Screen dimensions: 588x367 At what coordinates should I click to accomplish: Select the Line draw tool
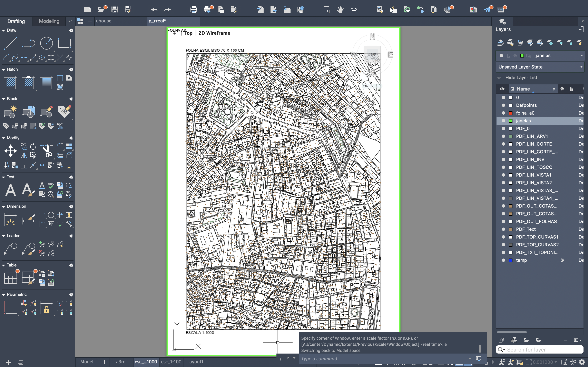tap(10, 43)
